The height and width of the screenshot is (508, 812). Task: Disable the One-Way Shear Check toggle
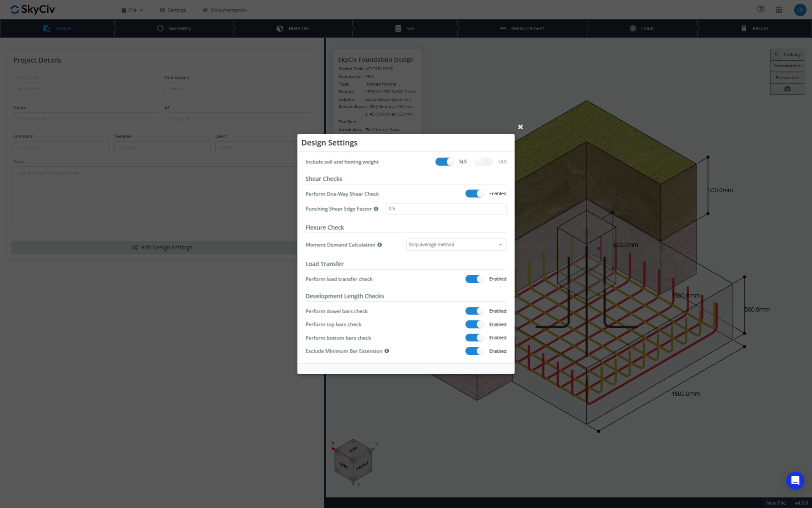(475, 193)
